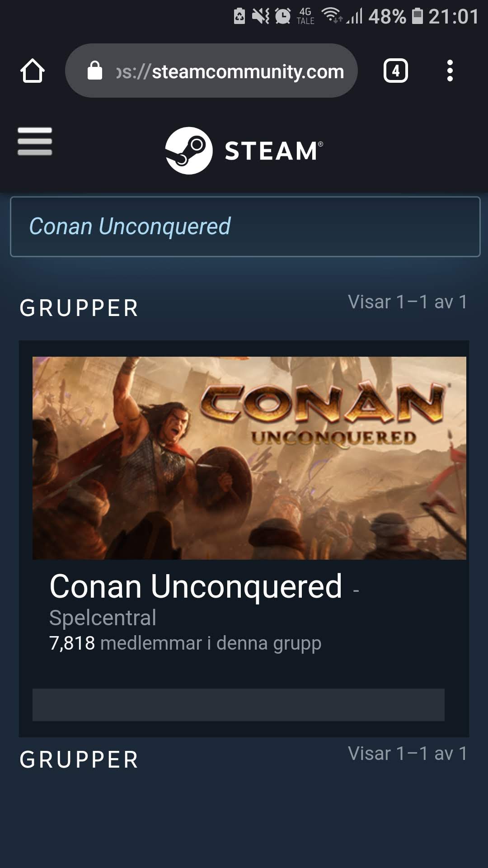Open the Conan Unconquered group title link
Viewport: 488px width, 868px height.
(196, 586)
